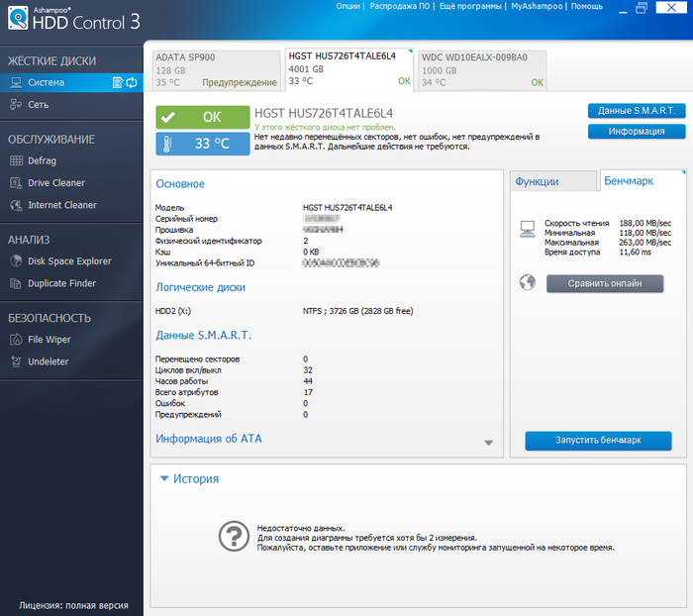Open Сеть in the sidebar
Image resolution: width=693 pixels, height=616 pixels.
coord(71,105)
